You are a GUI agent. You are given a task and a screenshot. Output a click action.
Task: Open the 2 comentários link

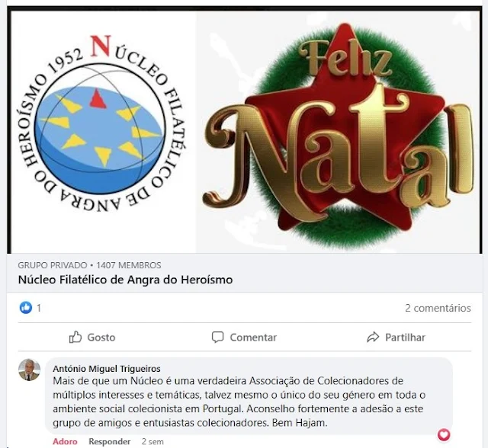tap(438, 308)
